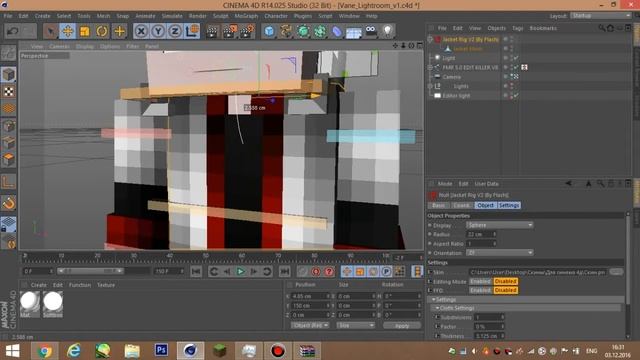Click the Autokeying button in timeline controls
The width and height of the screenshot is (640, 360).
pos(316,271)
